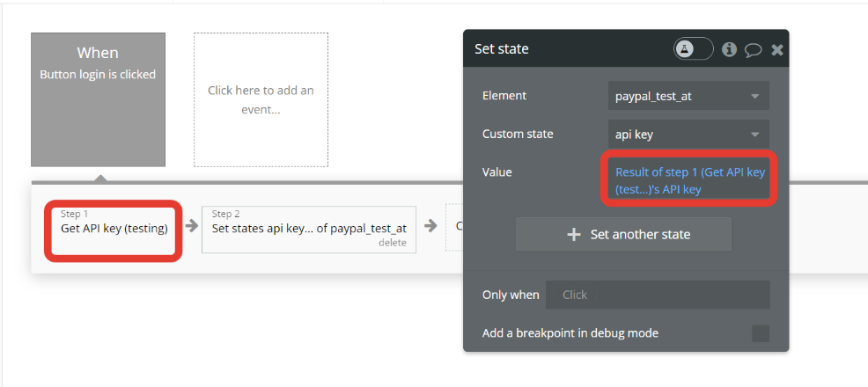
Task: Click the arrow between Step 1 and Step 2
Action: [x=191, y=226]
